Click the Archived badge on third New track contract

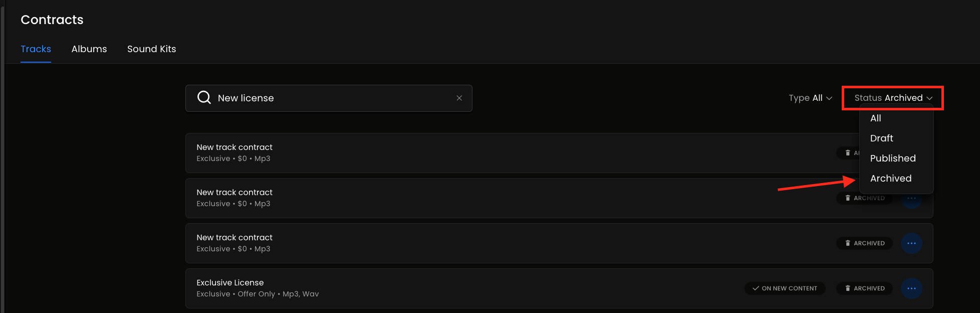tap(864, 243)
